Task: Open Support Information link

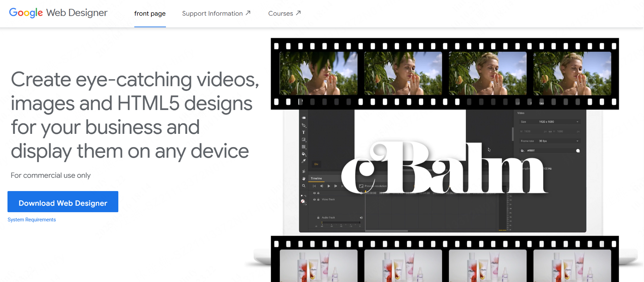Action: 216,14
